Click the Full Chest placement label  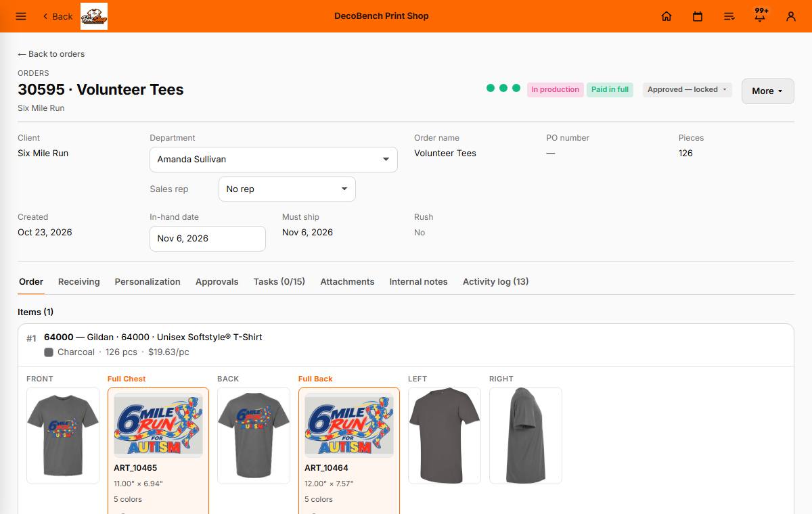[x=127, y=379]
